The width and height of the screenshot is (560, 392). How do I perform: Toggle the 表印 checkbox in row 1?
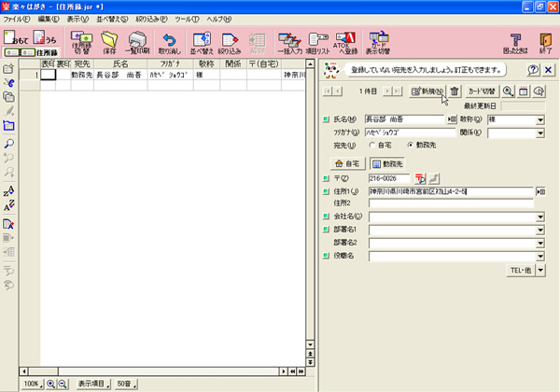tap(47, 76)
